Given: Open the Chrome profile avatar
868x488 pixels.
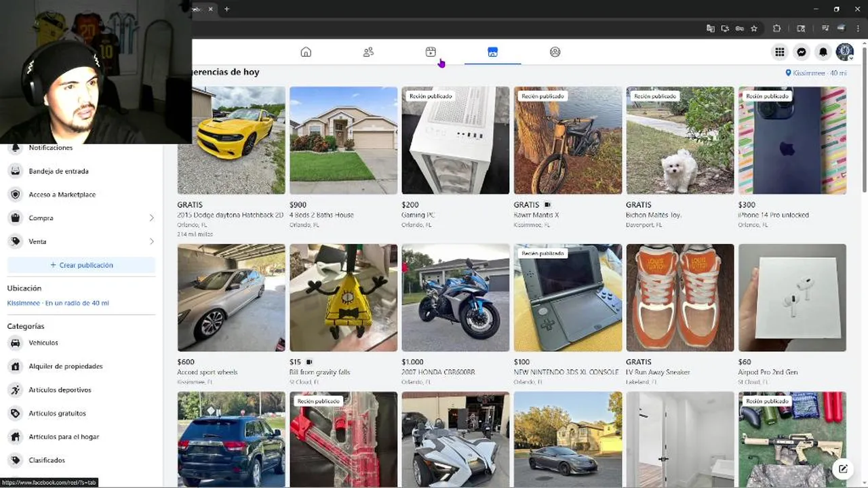Looking at the screenshot, I should pyautogui.click(x=842, y=28).
